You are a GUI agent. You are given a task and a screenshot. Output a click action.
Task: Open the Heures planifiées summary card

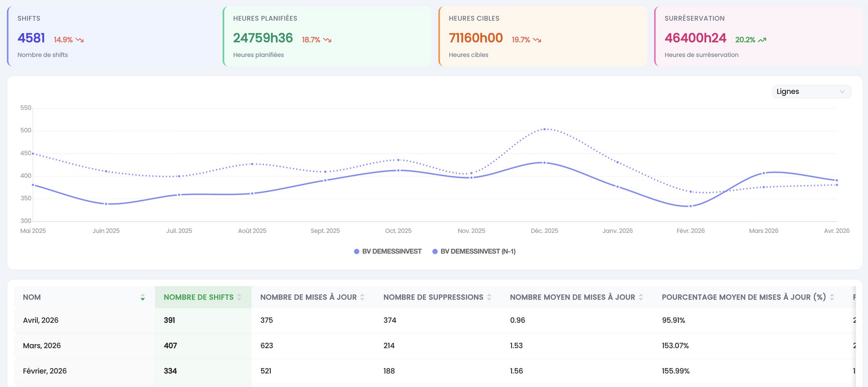[x=327, y=36]
